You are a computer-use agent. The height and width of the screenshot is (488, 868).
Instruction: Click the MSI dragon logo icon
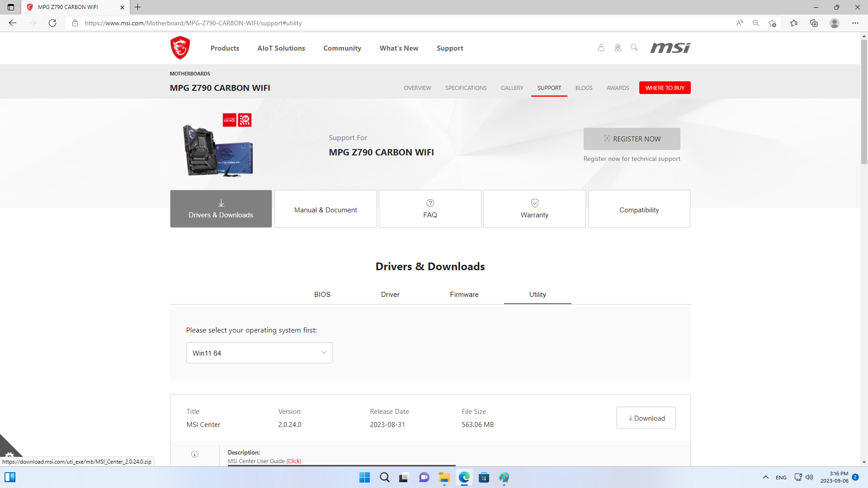click(179, 47)
